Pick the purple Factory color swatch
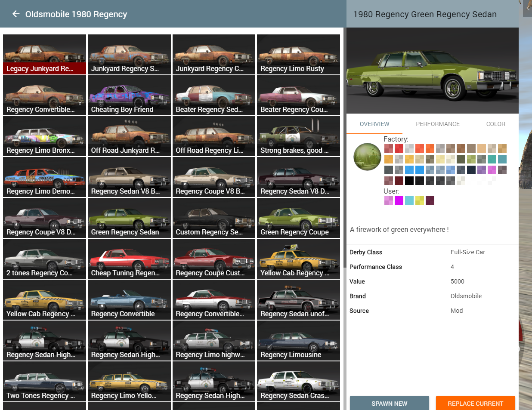 (x=482, y=170)
